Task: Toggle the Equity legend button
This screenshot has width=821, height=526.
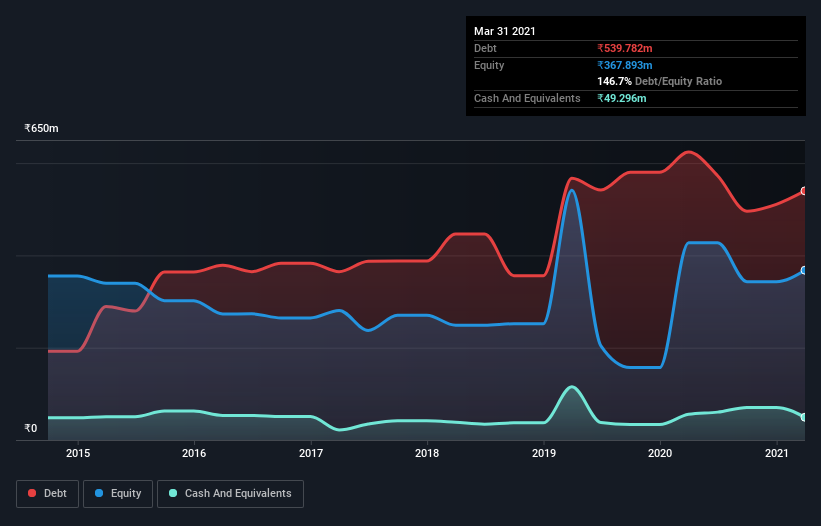Action: coord(118,494)
